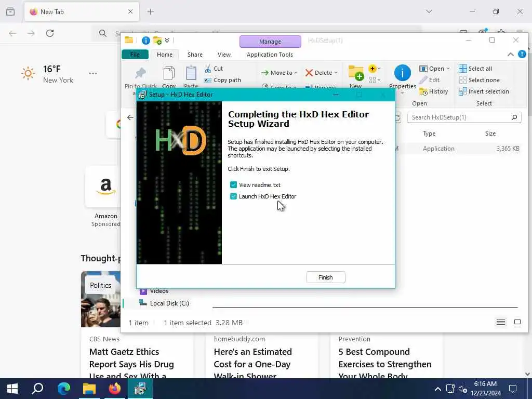Image resolution: width=532 pixels, height=399 pixels.
Task: Open the Windows Start menu
Action: 12,389
